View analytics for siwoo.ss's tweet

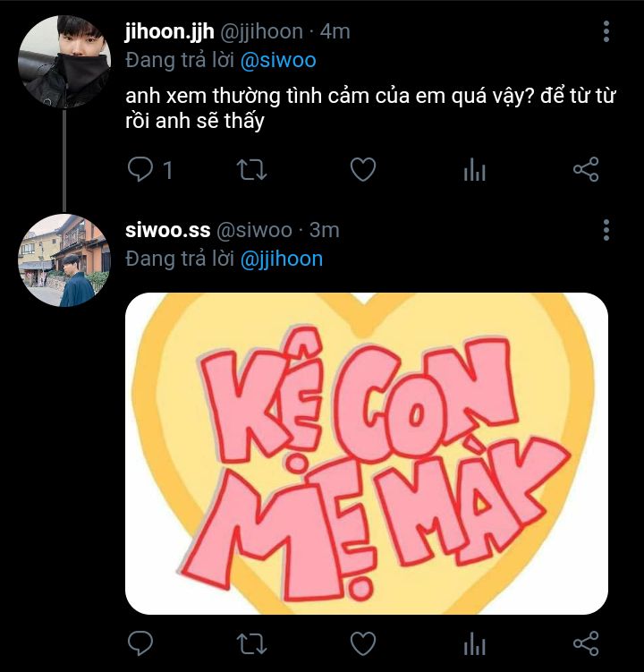[x=474, y=643]
